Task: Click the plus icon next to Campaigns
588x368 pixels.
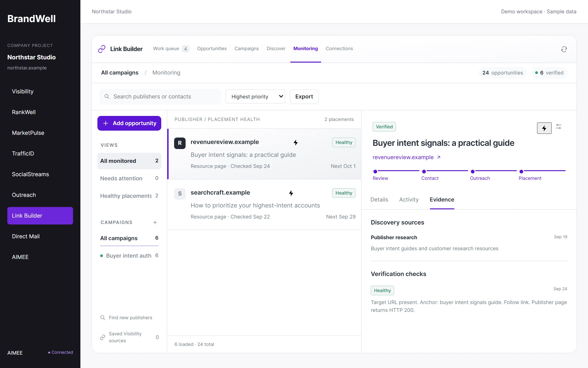Action: 155,222
